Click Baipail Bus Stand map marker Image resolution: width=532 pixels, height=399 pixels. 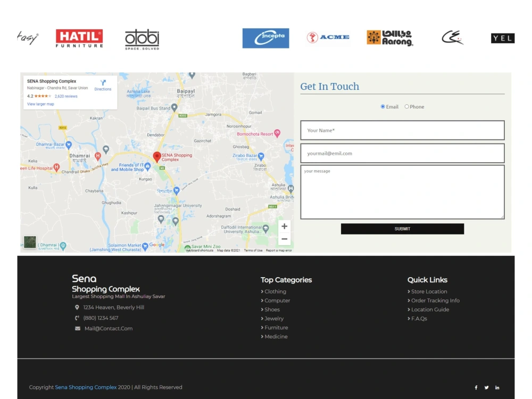pos(174,107)
